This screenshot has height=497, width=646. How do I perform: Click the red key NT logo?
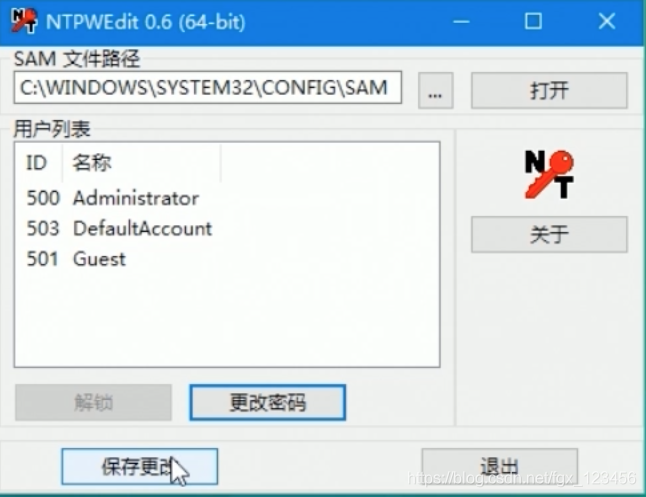pyautogui.click(x=549, y=174)
